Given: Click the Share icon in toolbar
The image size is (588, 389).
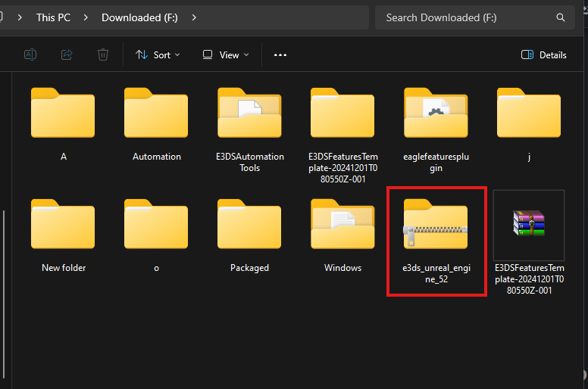Looking at the screenshot, I should click(x=67, y=54).
